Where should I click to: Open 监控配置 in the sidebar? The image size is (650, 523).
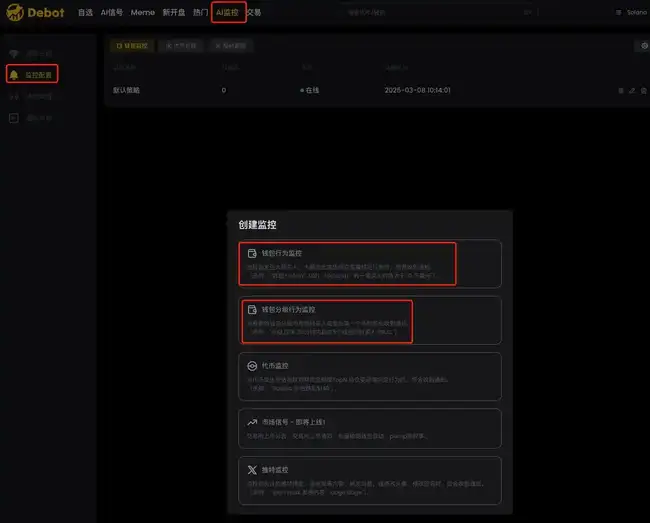click(x=32, y=75)
